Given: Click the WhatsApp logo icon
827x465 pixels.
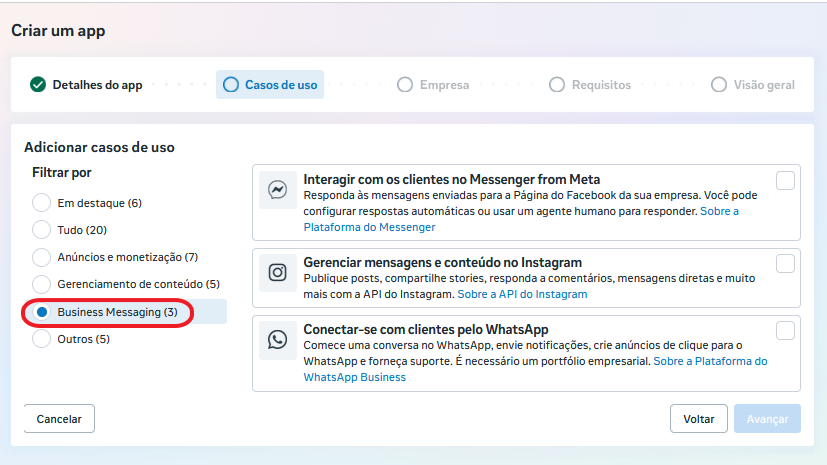Looking at the screenshot, I should coord(277,340).
